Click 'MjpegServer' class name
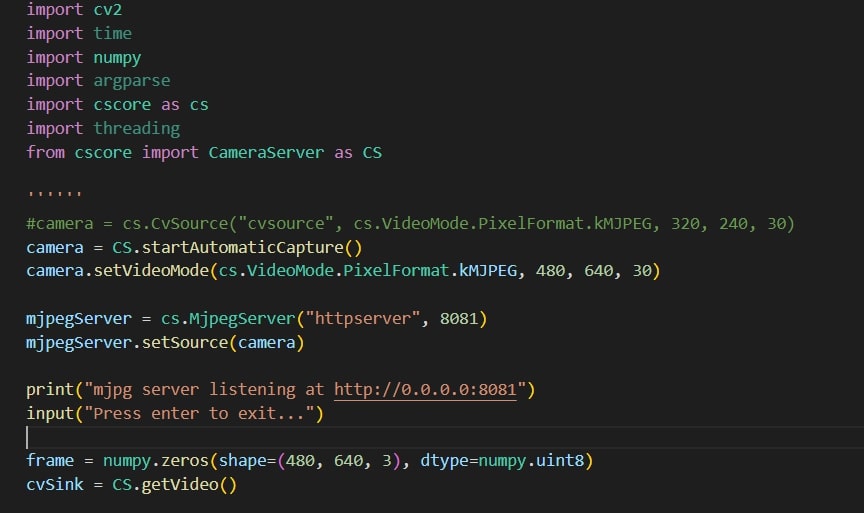The width and height of the screenshot is (864, 513). point(242,318)
